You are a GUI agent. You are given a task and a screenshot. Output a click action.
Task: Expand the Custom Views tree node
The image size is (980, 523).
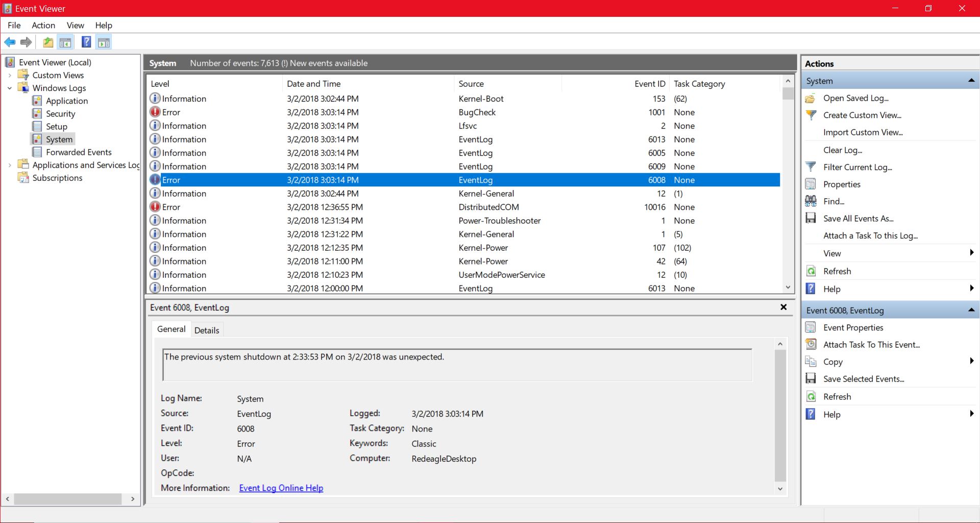[10, 75]
